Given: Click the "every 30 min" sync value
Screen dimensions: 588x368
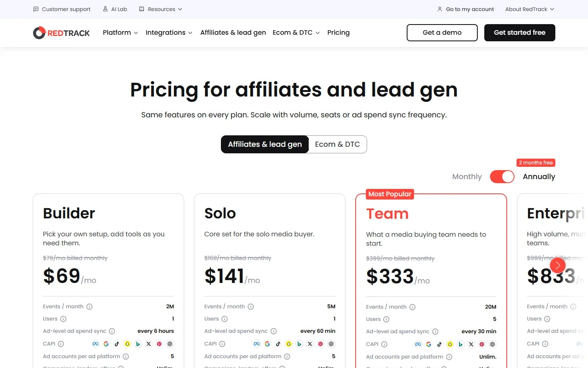Looking at the screenshot, I should click(479, 332).
